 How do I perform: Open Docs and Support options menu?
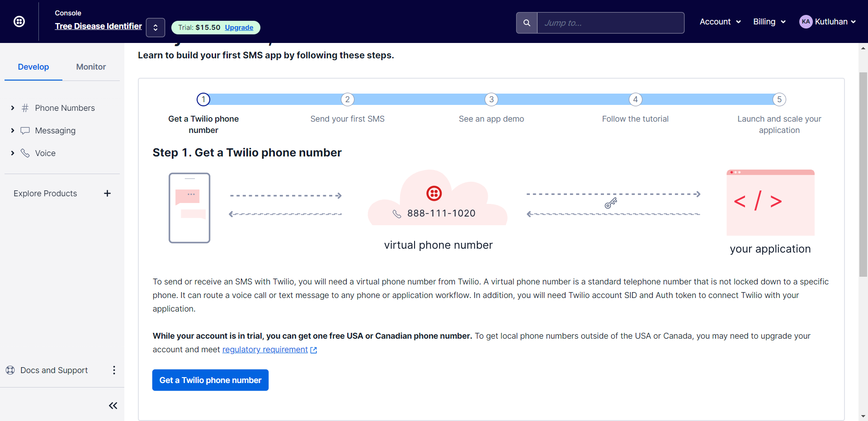114,370
